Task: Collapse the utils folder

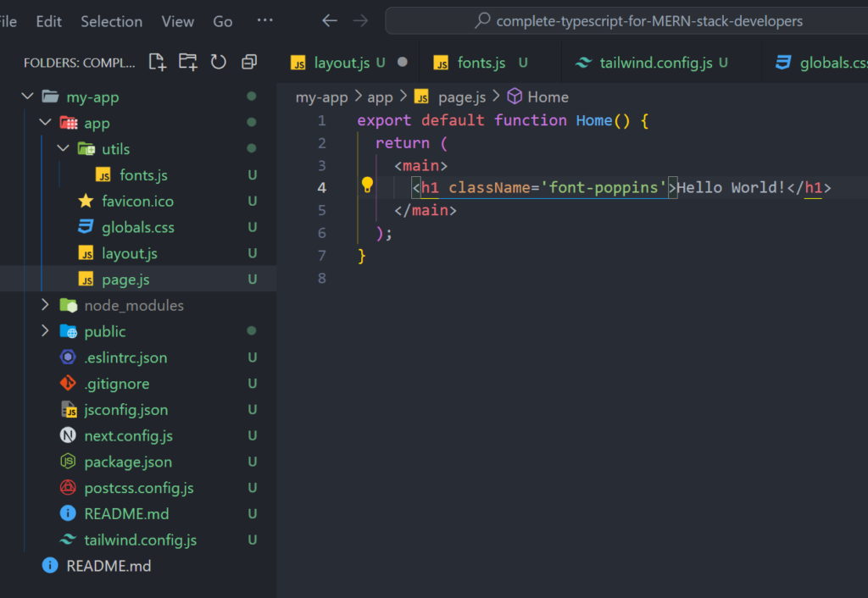Action: click(x=63, y=149)
